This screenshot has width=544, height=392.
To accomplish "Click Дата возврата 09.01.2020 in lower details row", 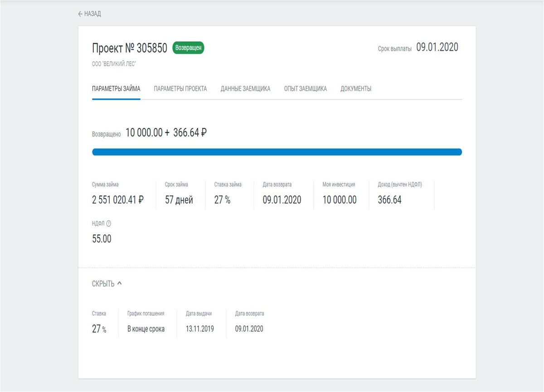I will (x=249, y=329).
